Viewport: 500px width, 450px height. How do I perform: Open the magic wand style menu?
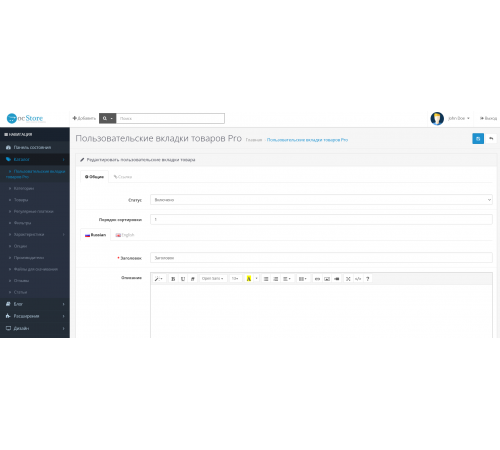[159, 279]
